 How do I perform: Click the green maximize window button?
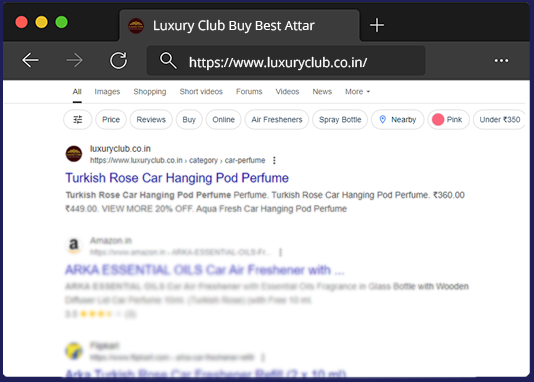click(x=62, y=22)
